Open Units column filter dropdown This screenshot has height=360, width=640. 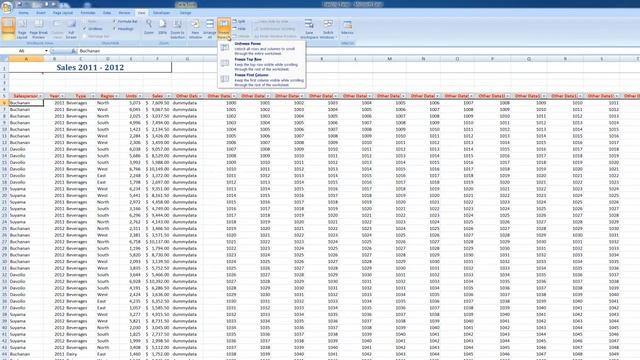[140, 96]
